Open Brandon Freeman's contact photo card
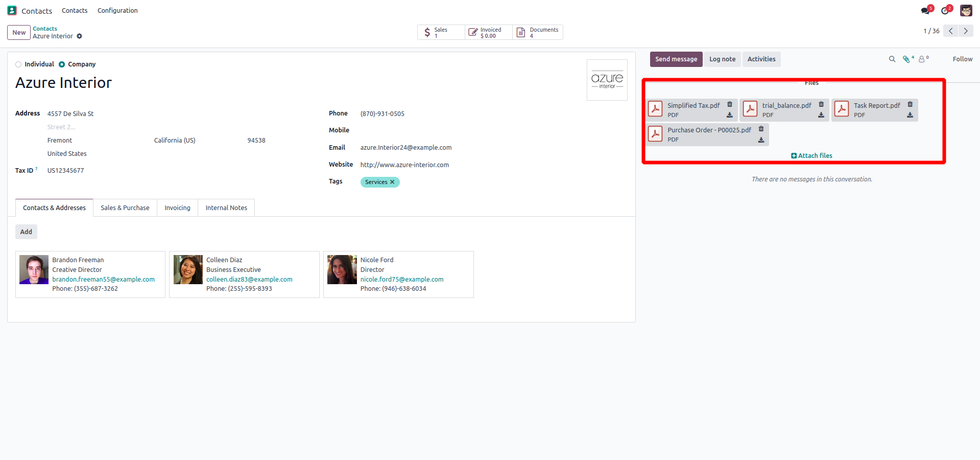The image size is (980, 460). 34,270
